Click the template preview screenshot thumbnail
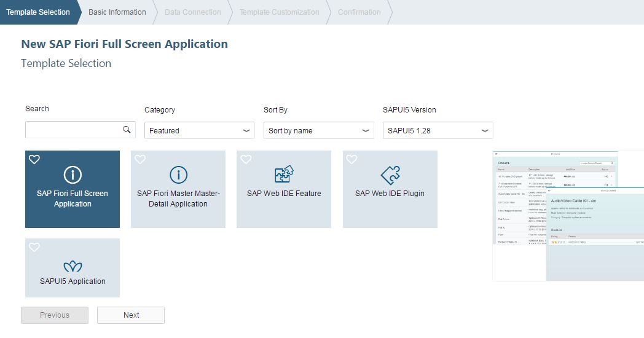 (567, 215)
